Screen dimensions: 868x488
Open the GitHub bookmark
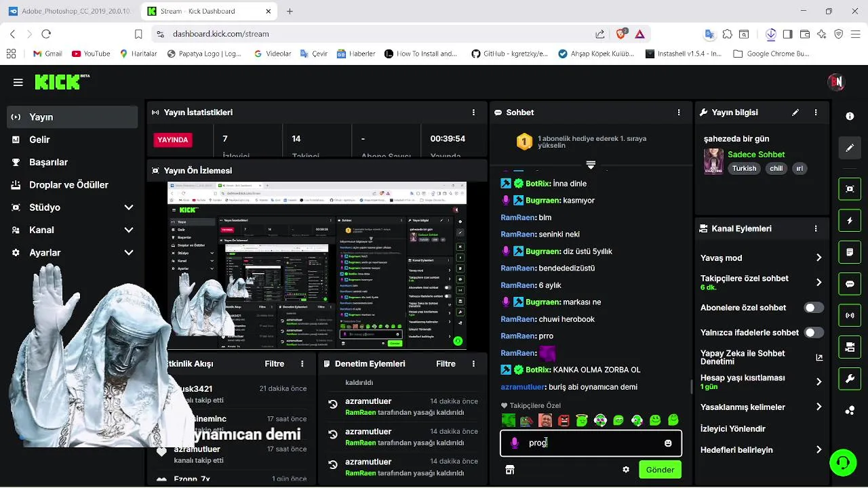point(510,54)
